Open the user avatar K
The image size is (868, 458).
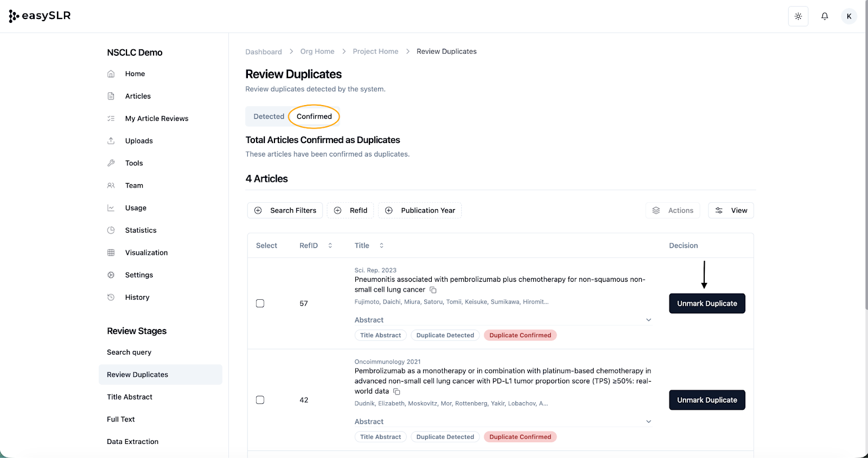pos(849,16)
